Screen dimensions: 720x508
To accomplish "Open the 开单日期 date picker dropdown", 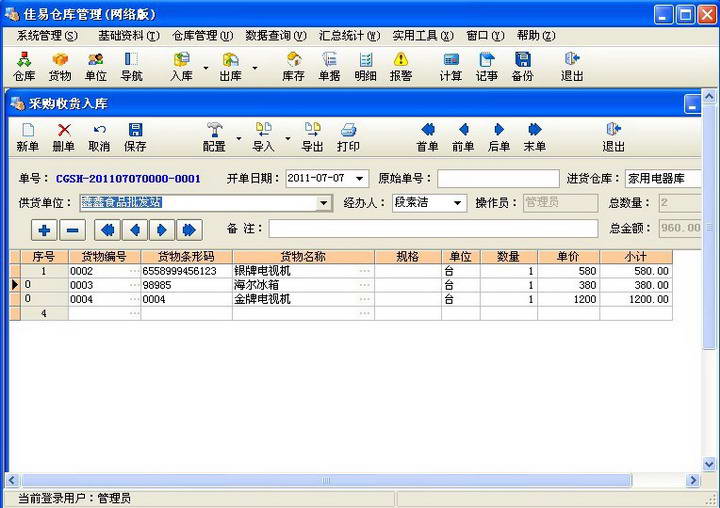I will 360,178.
